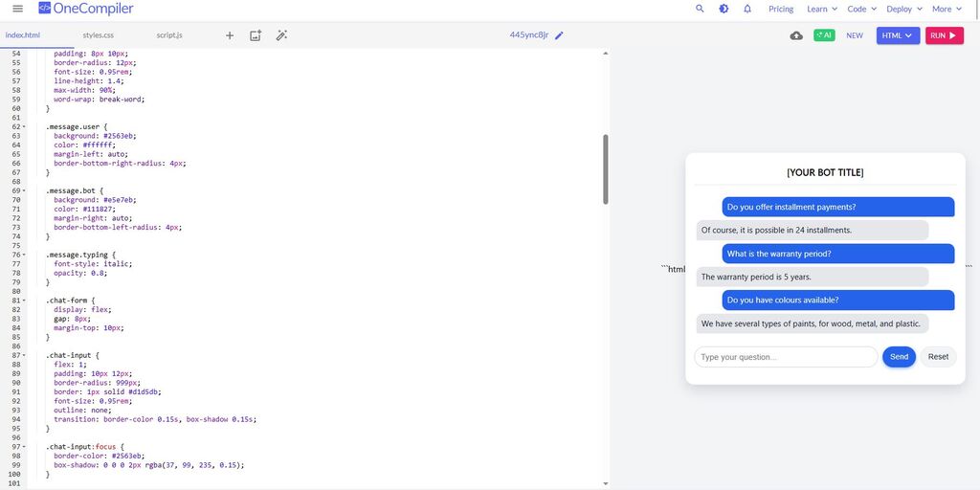Click the OneCompiler logo
The height and width of the screenshot is (490, 980).
click(x=86, y=9)
